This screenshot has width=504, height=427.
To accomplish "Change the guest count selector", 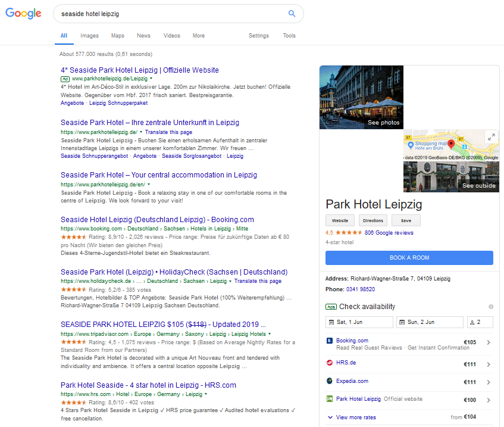I will [x=480, y=322].
